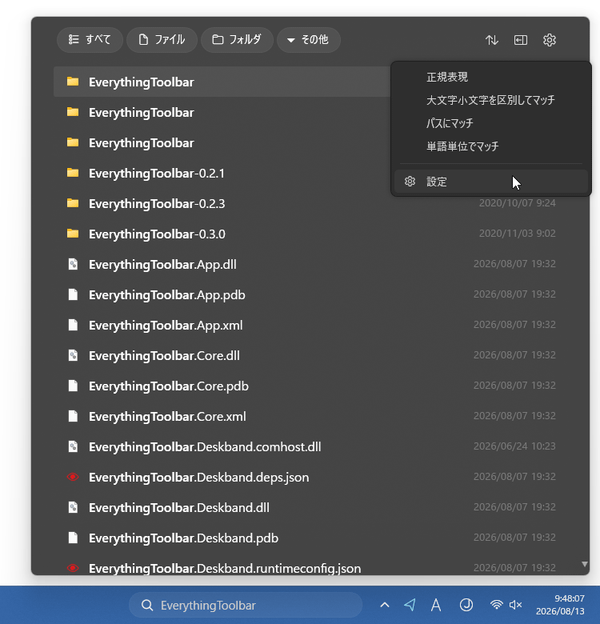Click folder icon of EverythingToolbar-0.2.3

point(73,203)
